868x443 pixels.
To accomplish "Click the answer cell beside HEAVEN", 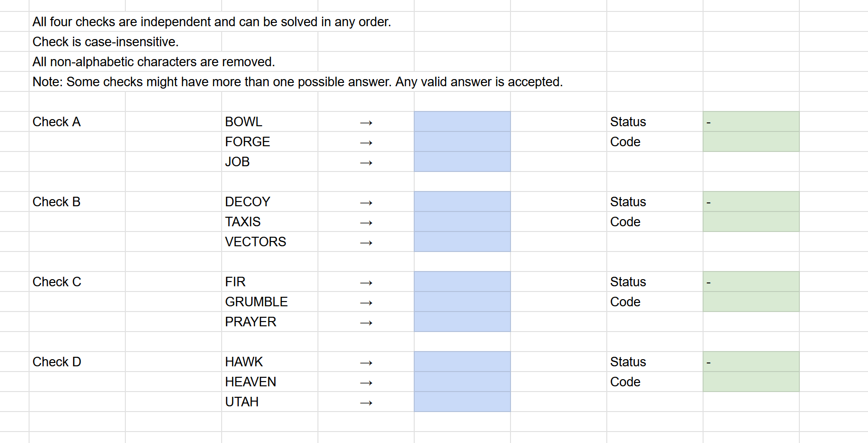I will 462,382.
